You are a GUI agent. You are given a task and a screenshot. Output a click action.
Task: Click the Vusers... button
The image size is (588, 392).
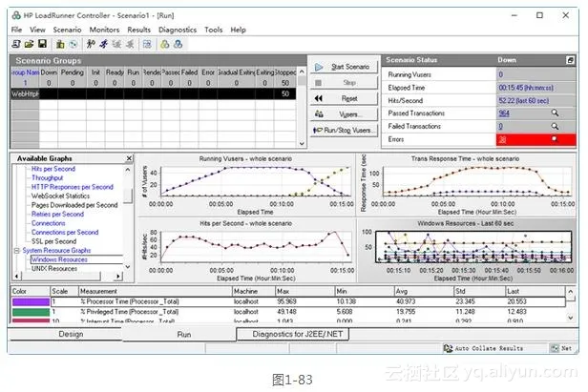(x=344, y=114)
